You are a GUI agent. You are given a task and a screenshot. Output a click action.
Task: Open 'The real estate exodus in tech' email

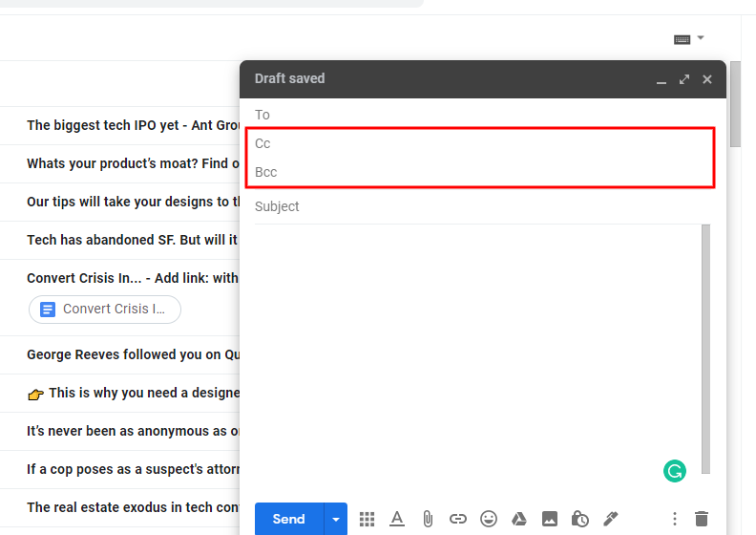tap(119, 507)
